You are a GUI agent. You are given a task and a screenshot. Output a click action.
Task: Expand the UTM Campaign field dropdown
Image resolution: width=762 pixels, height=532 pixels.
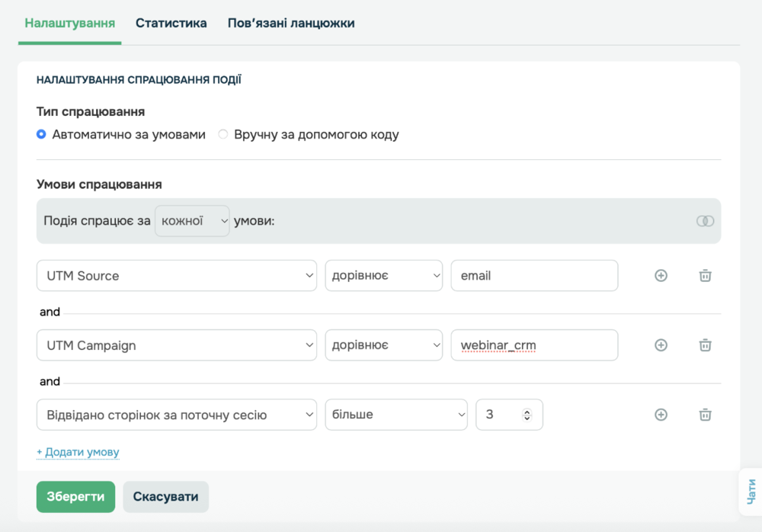pos(177,345)
